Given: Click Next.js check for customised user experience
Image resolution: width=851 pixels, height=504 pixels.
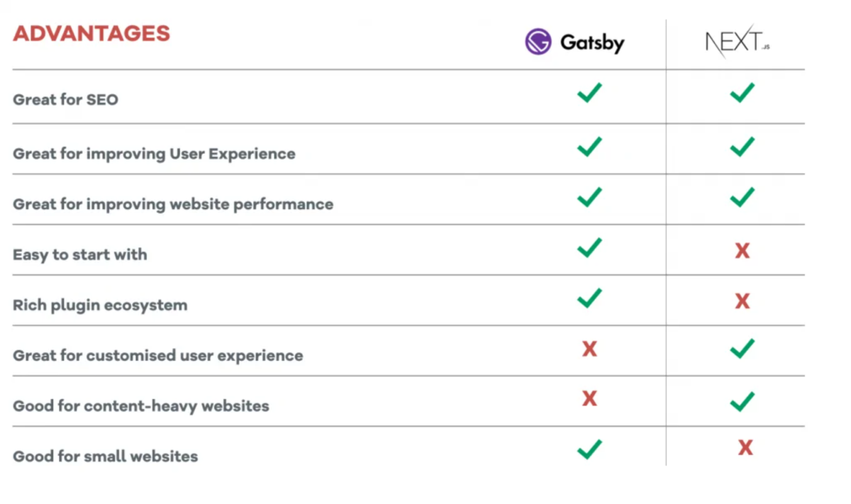Looking at the screenshot, I should [x=742, y=349].
